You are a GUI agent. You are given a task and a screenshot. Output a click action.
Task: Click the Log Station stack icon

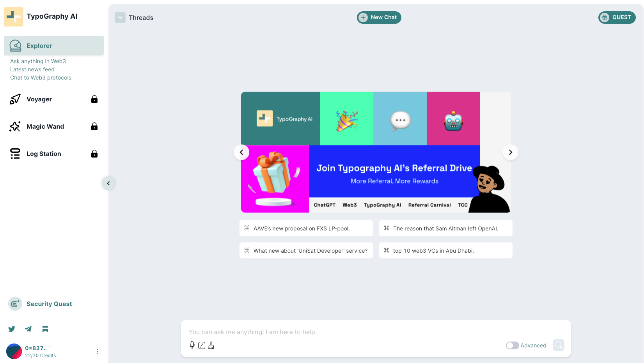click(x=15, y=154)
